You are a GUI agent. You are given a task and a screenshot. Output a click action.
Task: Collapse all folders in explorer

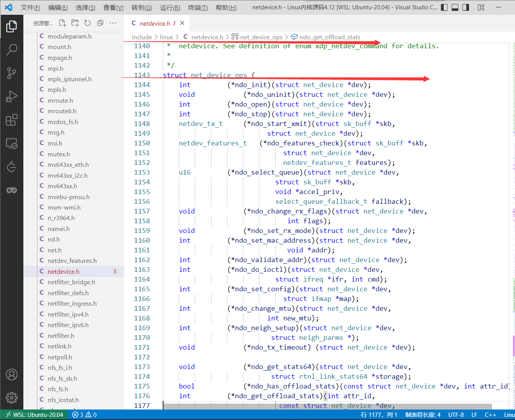click(100, 23)
